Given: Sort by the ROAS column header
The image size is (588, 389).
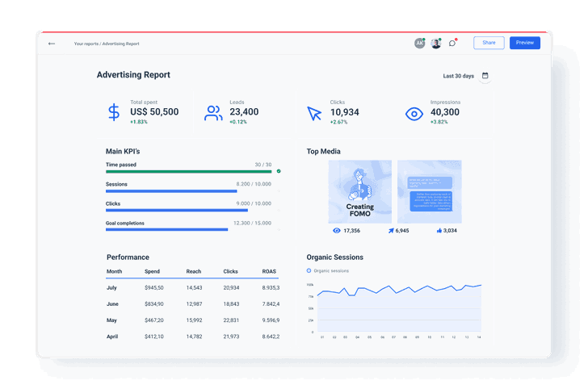Looking at the screenshot, I should 269,271.
